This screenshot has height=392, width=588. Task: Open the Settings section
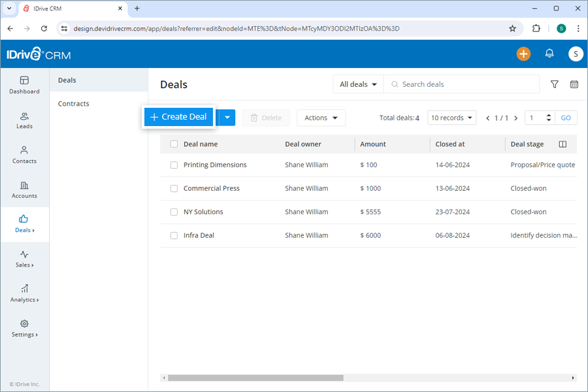(24, 329)
